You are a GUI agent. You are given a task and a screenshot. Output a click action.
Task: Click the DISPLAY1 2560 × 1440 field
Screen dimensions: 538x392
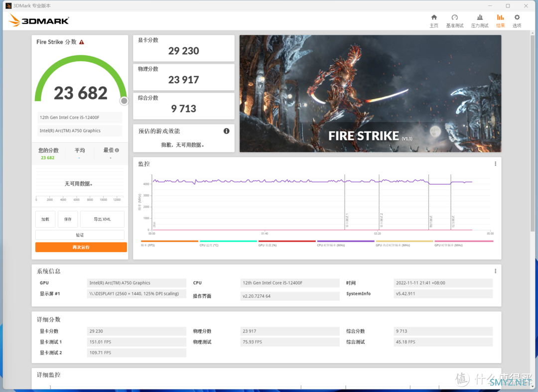[136, 293]
